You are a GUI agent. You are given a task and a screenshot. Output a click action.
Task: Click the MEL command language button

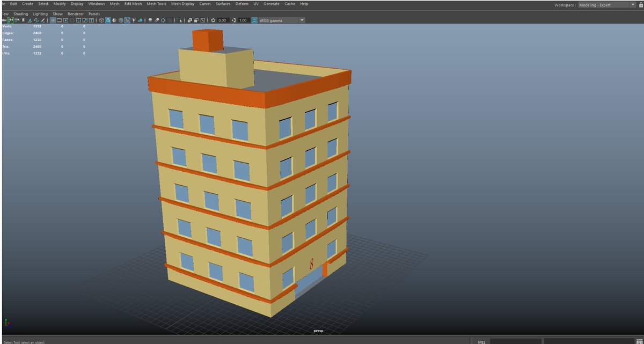[x=481, y=341]
